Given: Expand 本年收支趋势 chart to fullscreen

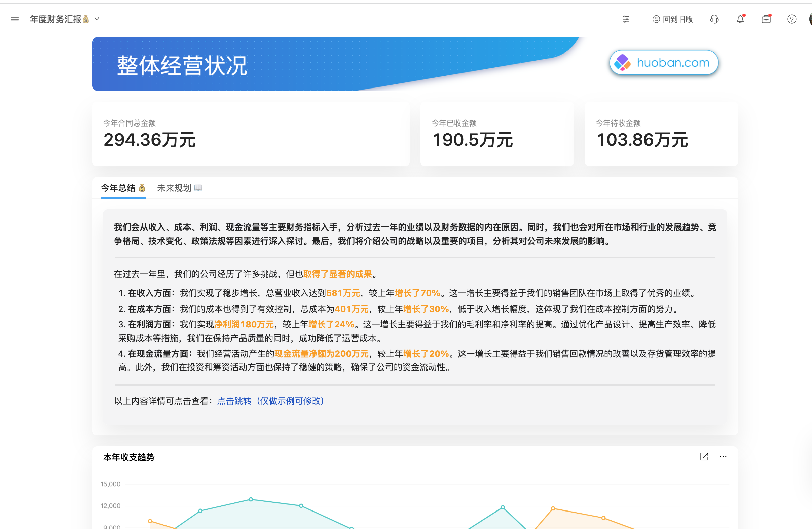Looking at the screenshot, I should [704, 456].
